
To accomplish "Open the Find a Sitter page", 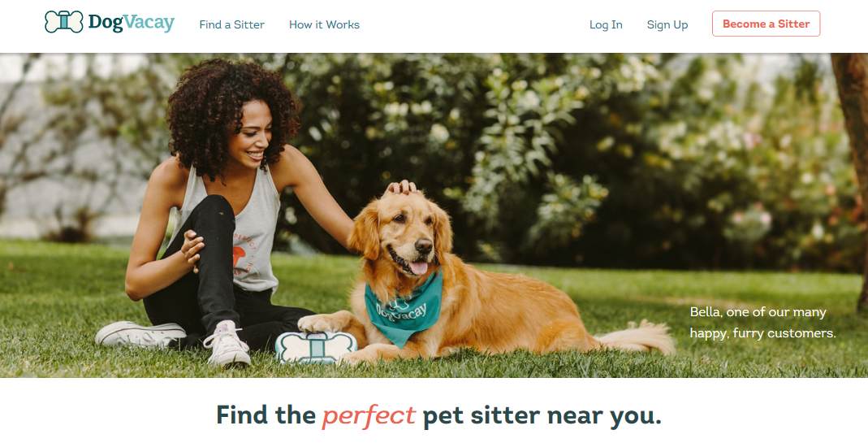I will [232, 24].
